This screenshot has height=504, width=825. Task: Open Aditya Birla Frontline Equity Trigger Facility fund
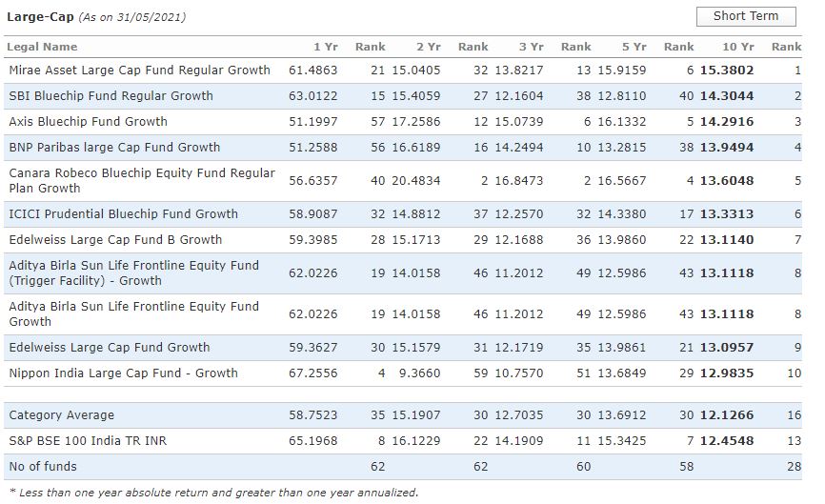133,272
